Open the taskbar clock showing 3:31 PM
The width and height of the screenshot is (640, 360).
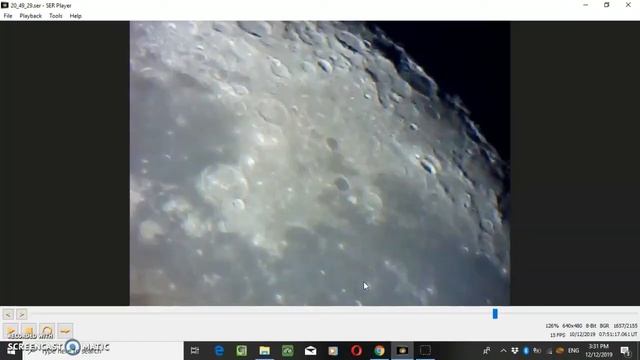tap(599, 351)
